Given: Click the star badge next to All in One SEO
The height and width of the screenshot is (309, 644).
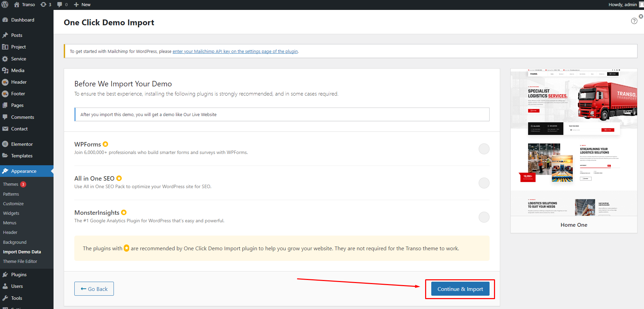Looking at the screenshot, I should pos(119,178).
